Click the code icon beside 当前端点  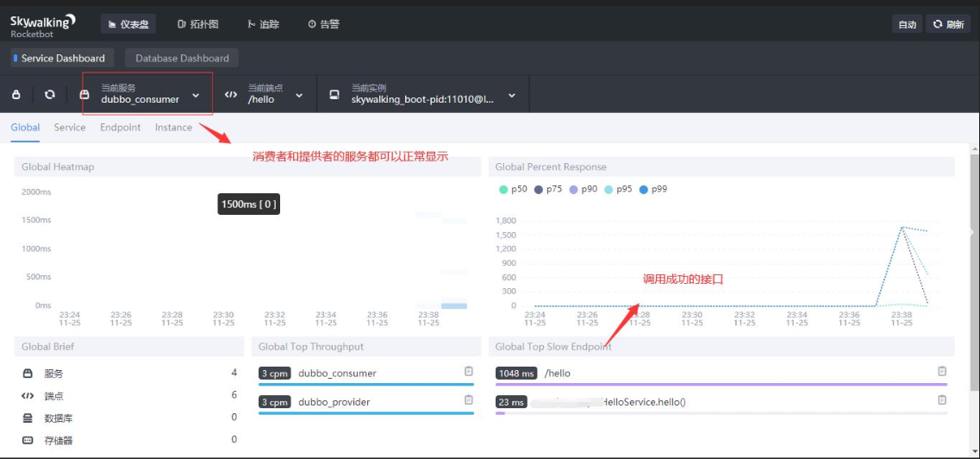231,94
